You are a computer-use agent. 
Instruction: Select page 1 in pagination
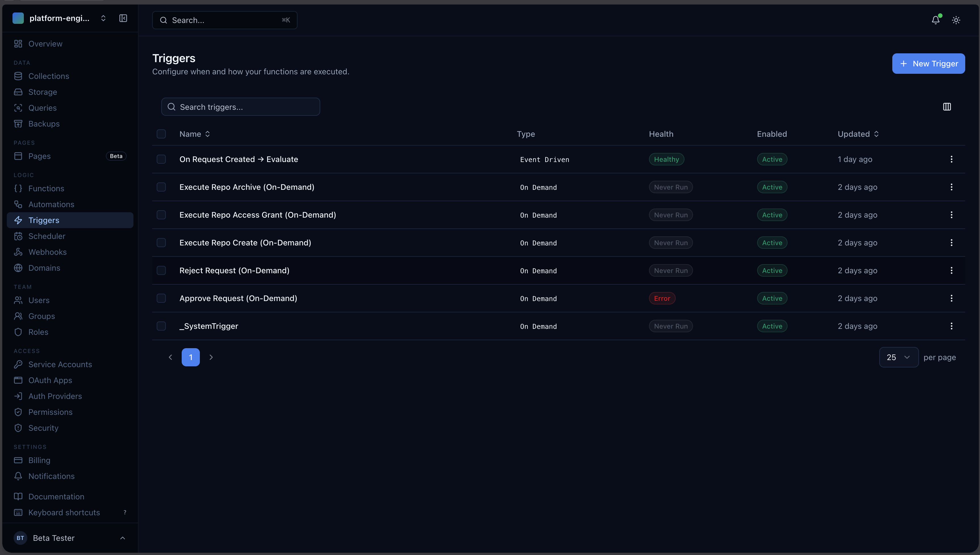coord(191,358)
